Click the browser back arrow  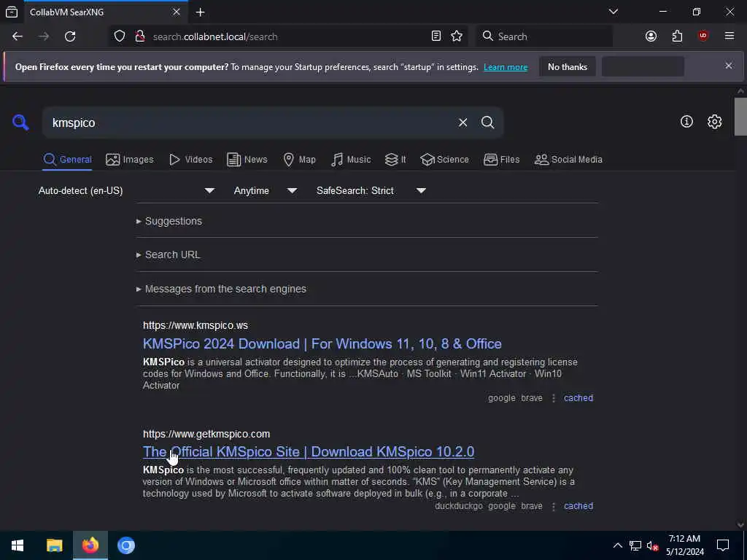click(18, 36)
